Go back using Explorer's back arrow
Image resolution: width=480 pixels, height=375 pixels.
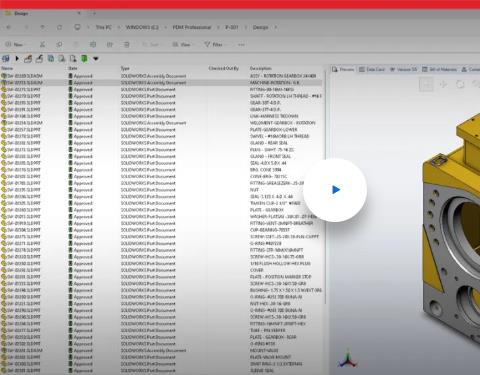tap(9, 27)
